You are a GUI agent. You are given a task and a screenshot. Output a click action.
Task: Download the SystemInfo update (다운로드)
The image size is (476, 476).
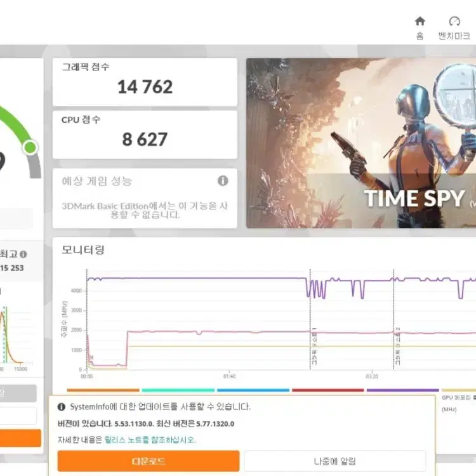click(149, 461)
